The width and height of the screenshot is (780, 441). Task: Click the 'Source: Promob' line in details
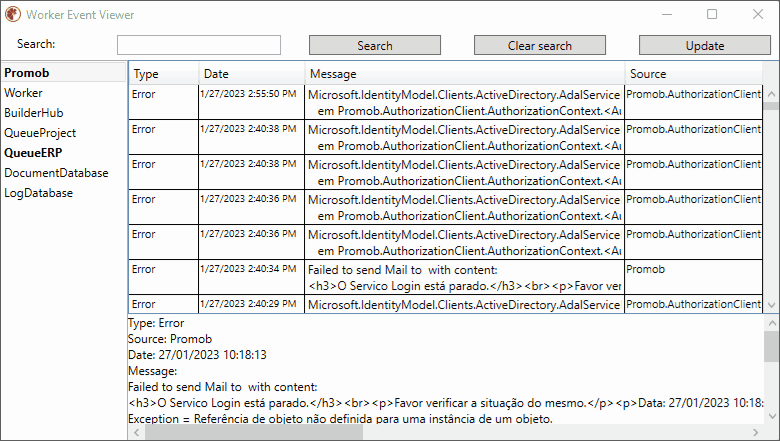click(170, 339)
